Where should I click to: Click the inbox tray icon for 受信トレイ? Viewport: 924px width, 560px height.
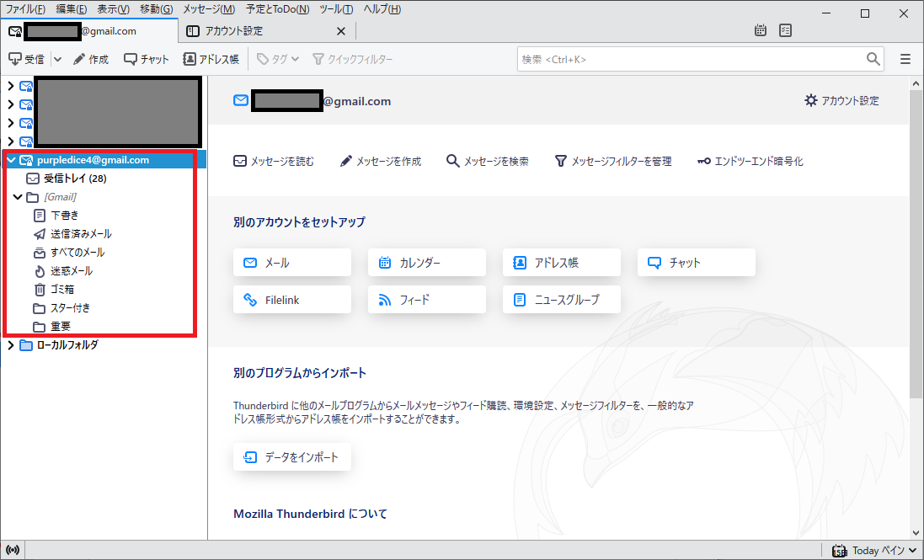pyautogui.click(x=32, y=179)
